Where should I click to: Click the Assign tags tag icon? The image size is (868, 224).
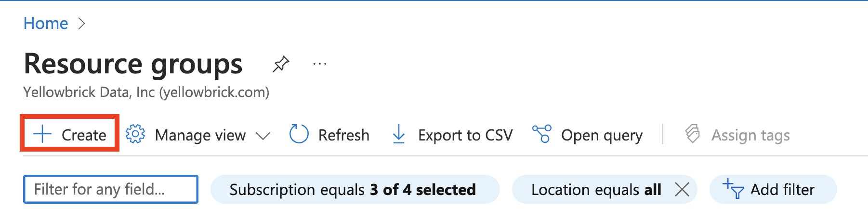(x=692, y=134)
